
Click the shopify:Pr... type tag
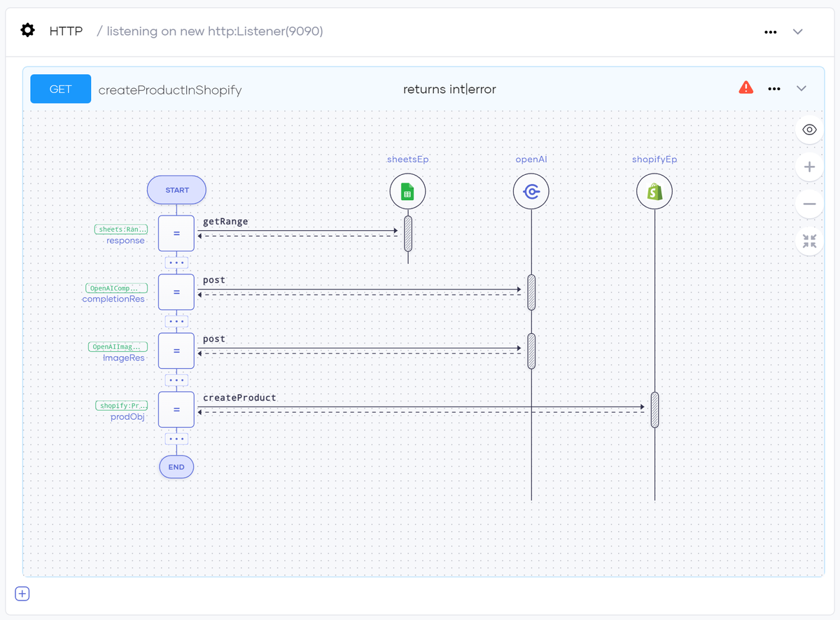(121, 406)
